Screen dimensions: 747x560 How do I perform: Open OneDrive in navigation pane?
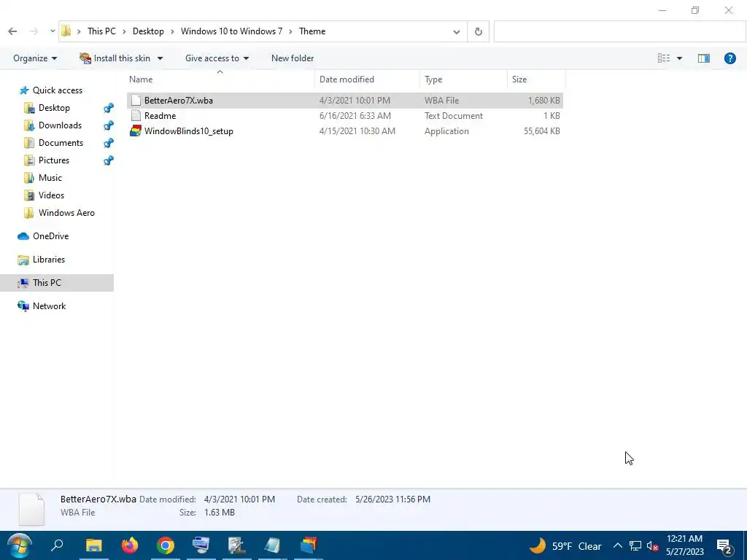[x=50, y=236]
